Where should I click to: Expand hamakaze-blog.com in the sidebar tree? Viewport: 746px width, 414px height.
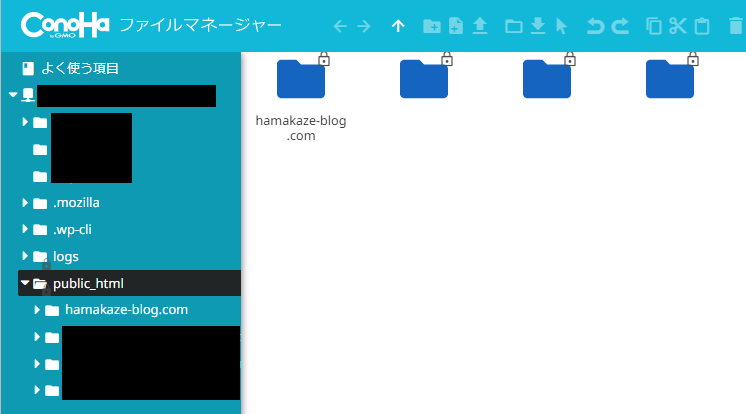37,310
